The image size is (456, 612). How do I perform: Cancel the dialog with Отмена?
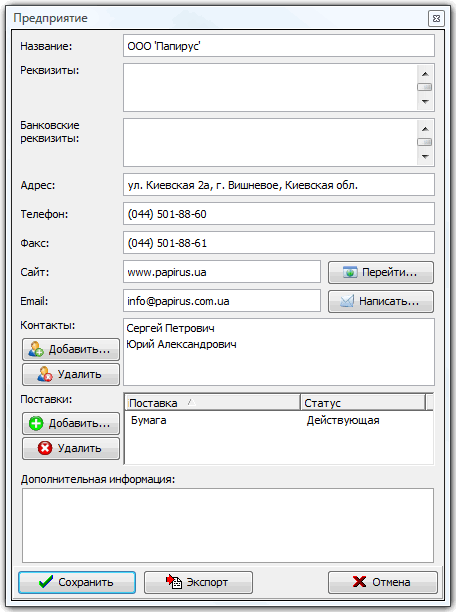pos(383,582)
